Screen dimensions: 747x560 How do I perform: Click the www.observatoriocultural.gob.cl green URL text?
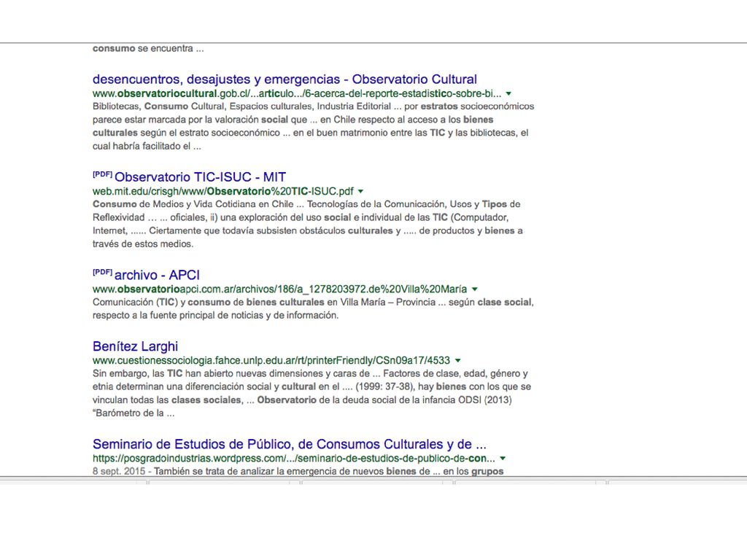coord(297,93)
